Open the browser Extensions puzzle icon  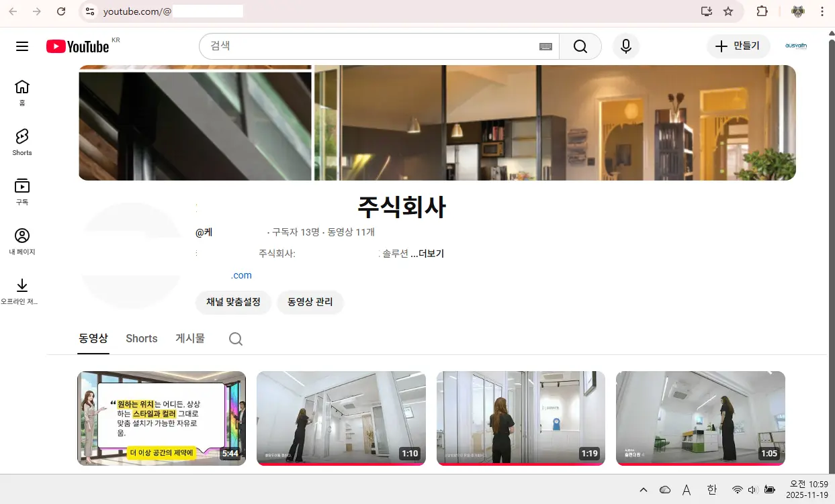762,11
